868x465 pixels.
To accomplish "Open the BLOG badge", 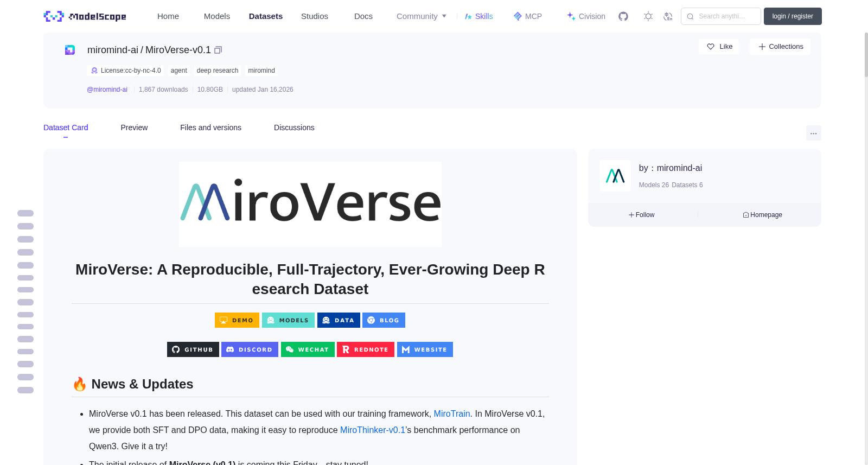I will (384, 320).
